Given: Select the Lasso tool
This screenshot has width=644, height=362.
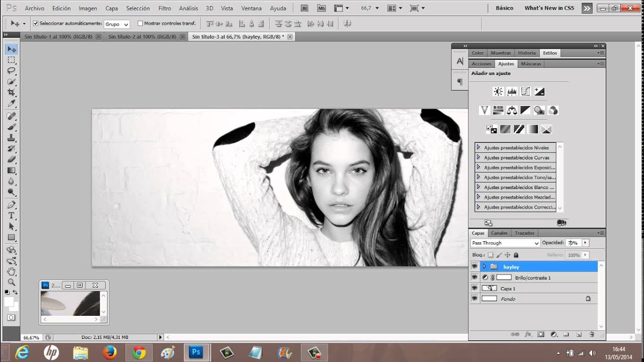Looking at the screenshot, I should [11, 70].
